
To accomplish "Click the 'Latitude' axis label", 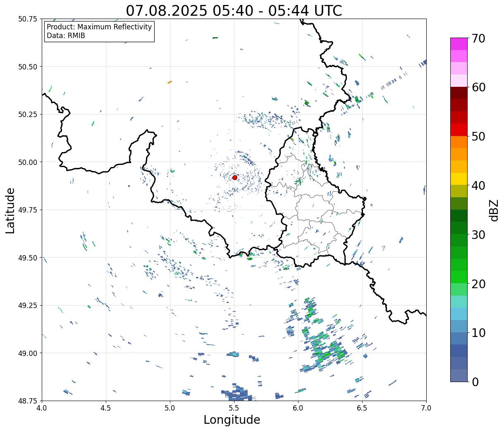I will [x=10, y=210].
